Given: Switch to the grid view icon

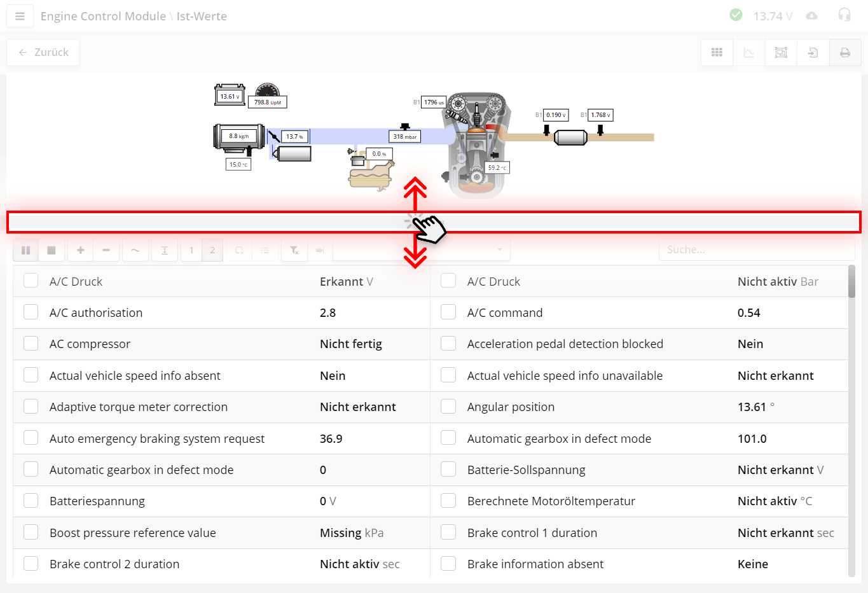Looking at the screenshot, I should [717, 53].
